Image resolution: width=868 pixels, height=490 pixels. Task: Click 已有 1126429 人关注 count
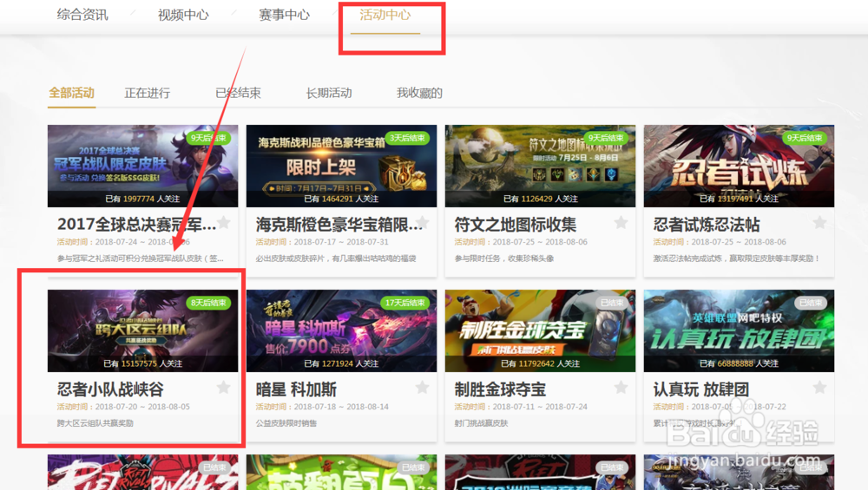(x=540, y=199)
